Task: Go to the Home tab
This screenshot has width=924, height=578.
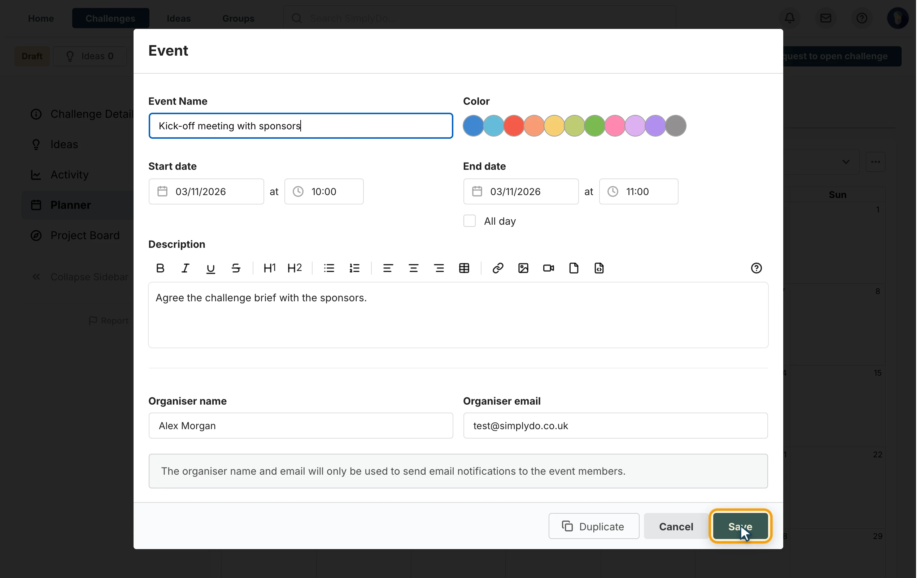Action: pos(41,18)
